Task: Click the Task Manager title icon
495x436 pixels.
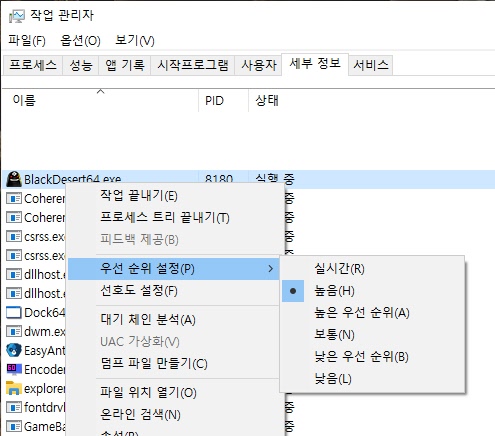Action: pos(16,16)
